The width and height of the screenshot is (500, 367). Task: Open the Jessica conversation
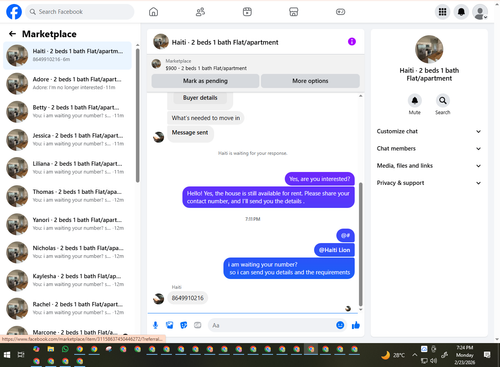pos(67,140)
